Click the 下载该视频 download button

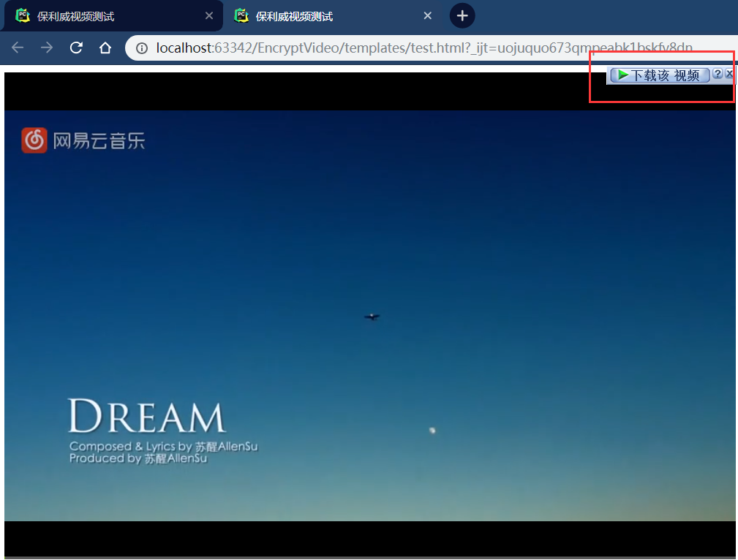(660, 75)
